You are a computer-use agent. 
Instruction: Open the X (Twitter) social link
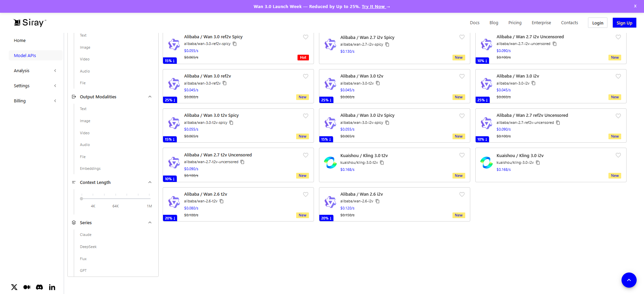pyautogui.click(x=14, y=287)
